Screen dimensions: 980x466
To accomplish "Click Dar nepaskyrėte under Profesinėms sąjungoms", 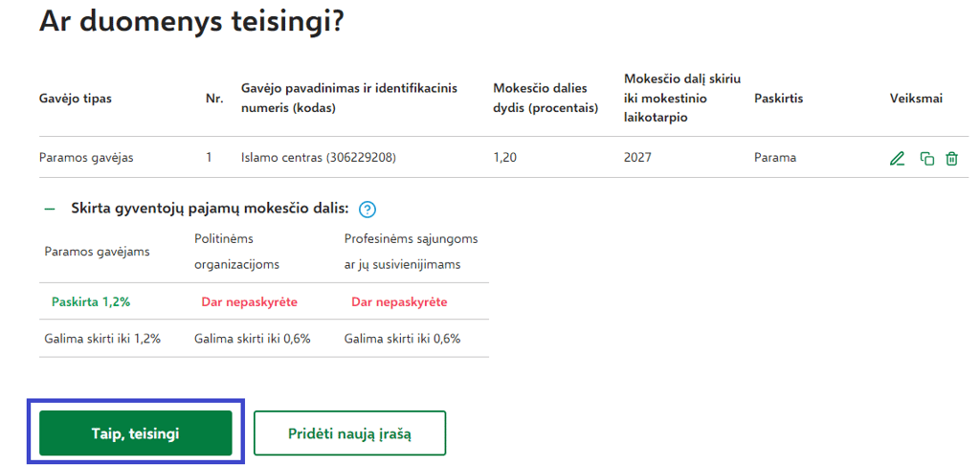I will [399, 302].
